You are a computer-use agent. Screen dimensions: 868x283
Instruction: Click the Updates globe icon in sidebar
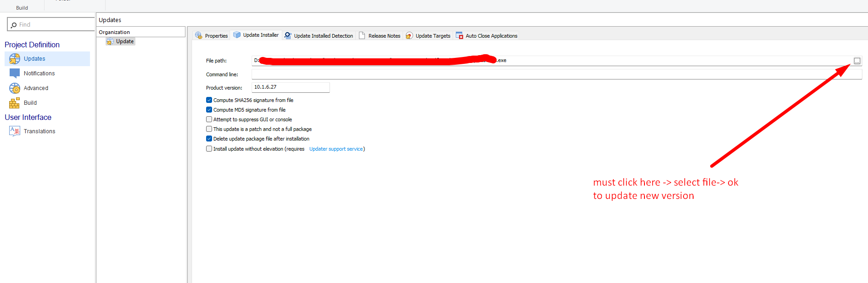pos(15,59)
